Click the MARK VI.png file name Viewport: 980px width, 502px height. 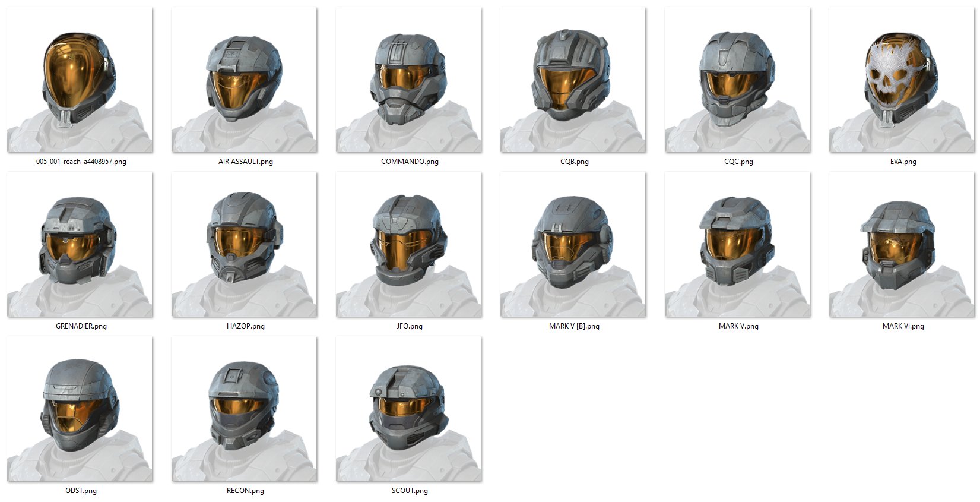click(x=903, y=326)
